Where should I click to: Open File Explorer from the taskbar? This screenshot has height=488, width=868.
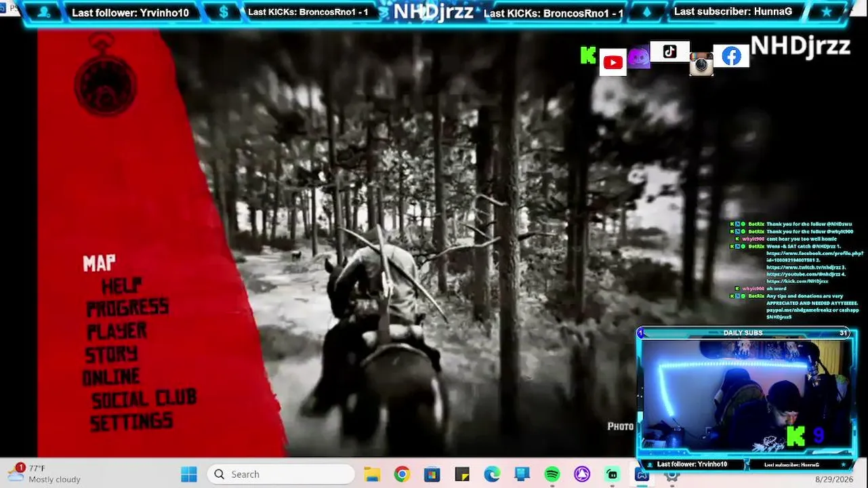pos(372,474)
